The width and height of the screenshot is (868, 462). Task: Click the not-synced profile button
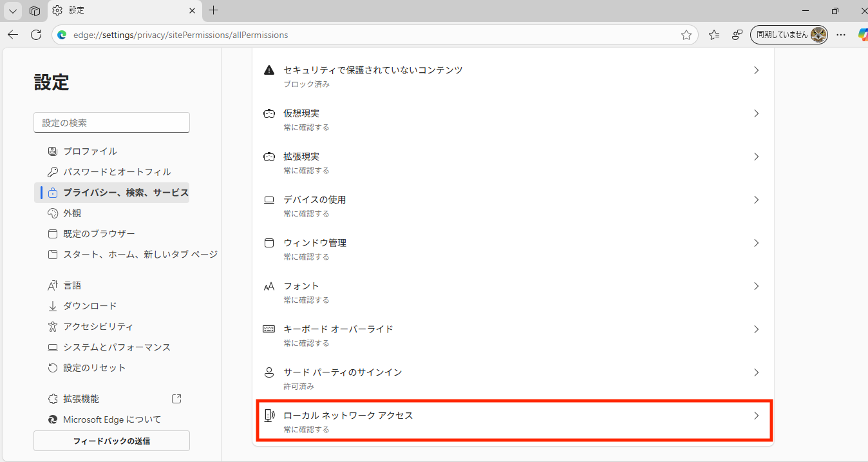[x=789, y=35]
